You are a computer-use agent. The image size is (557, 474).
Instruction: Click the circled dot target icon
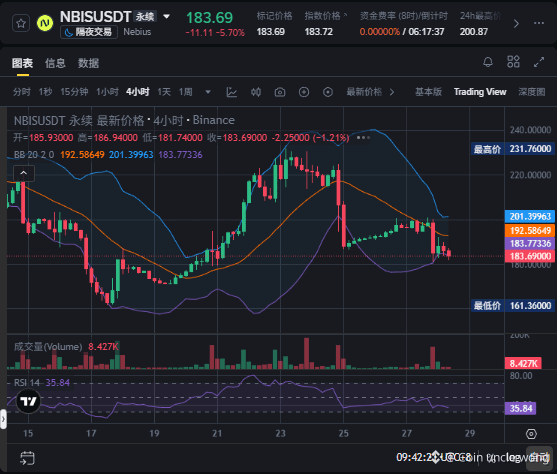point(328,92)
